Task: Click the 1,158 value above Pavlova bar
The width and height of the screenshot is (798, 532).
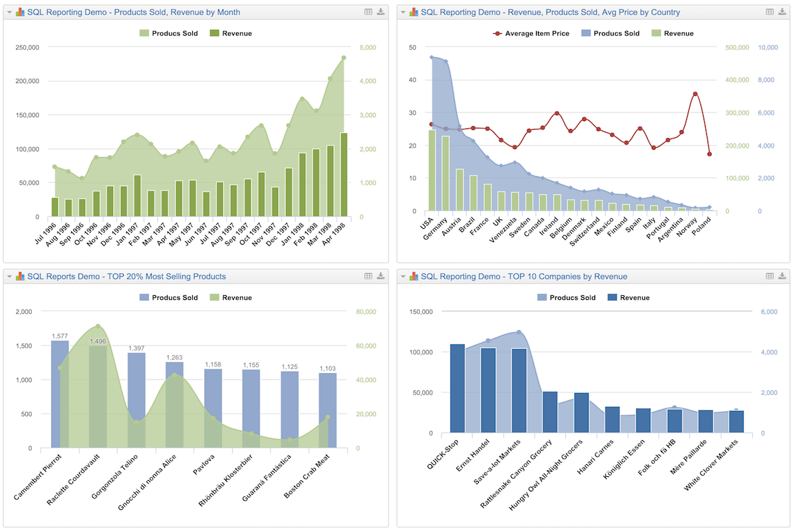Action: point(213,364)
